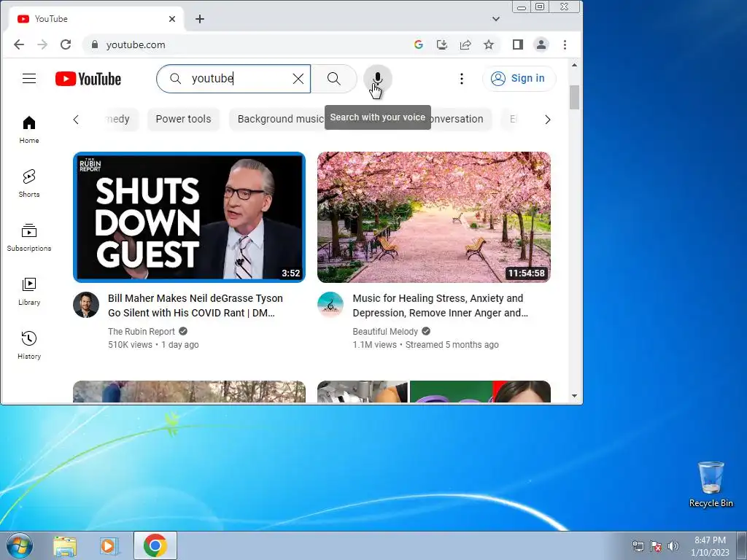Open Windows Media Player from taskbar
The width and height of the screenshot is (747, 560).
109,545
